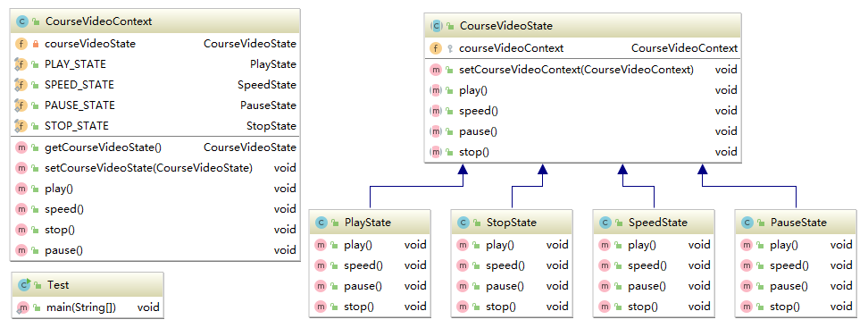This screenshot has height=328, width=868.
Task: Click the method icon beside setCourseVideoState(CourseVideoState)
Action: click(x=21, y=168)
